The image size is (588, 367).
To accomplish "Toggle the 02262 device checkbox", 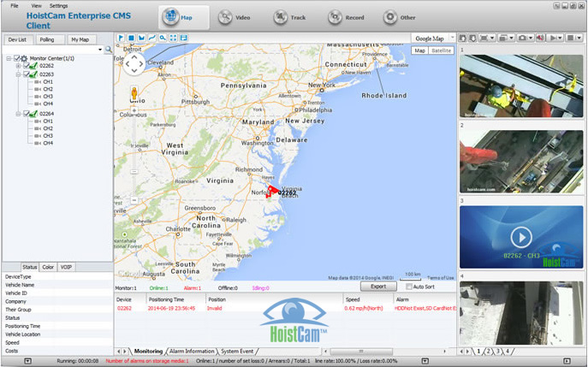I will pyautogui.click(x=27, y=66).
